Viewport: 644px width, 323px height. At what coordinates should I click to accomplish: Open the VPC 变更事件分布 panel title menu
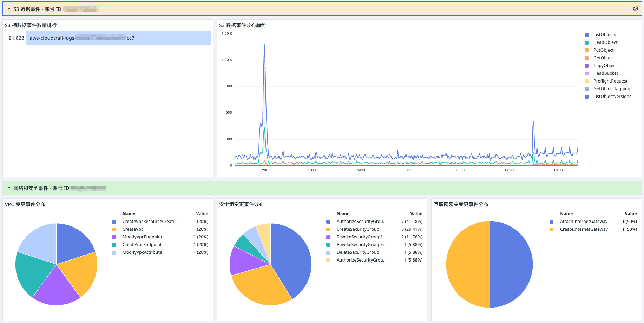(x=25, y=204)
